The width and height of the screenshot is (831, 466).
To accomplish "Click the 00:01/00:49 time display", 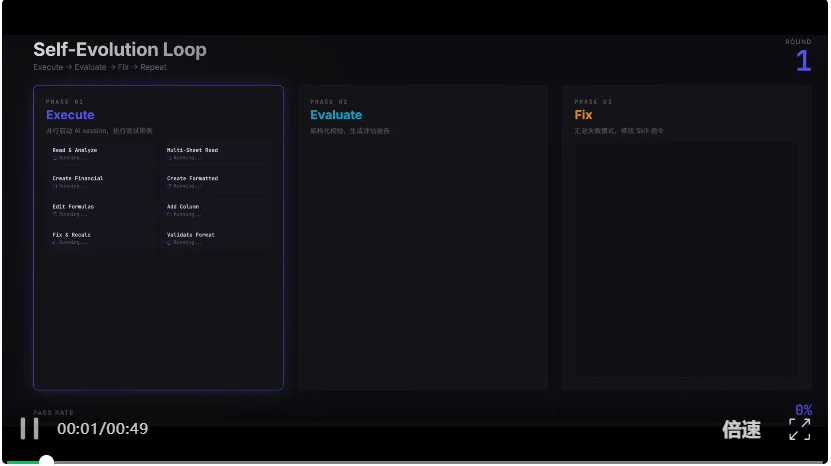I will point(102,429).
